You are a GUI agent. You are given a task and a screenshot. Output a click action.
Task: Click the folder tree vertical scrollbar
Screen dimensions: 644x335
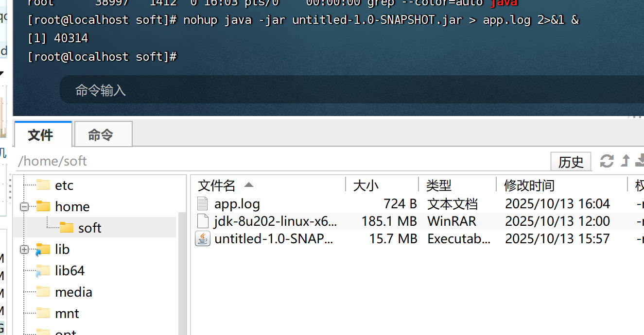(183, 273)
